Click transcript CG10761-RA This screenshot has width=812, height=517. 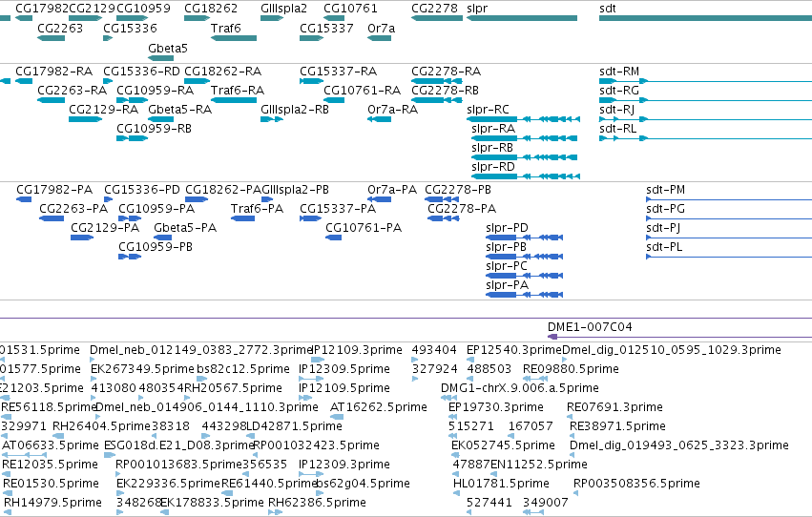[x=334, y=100]
